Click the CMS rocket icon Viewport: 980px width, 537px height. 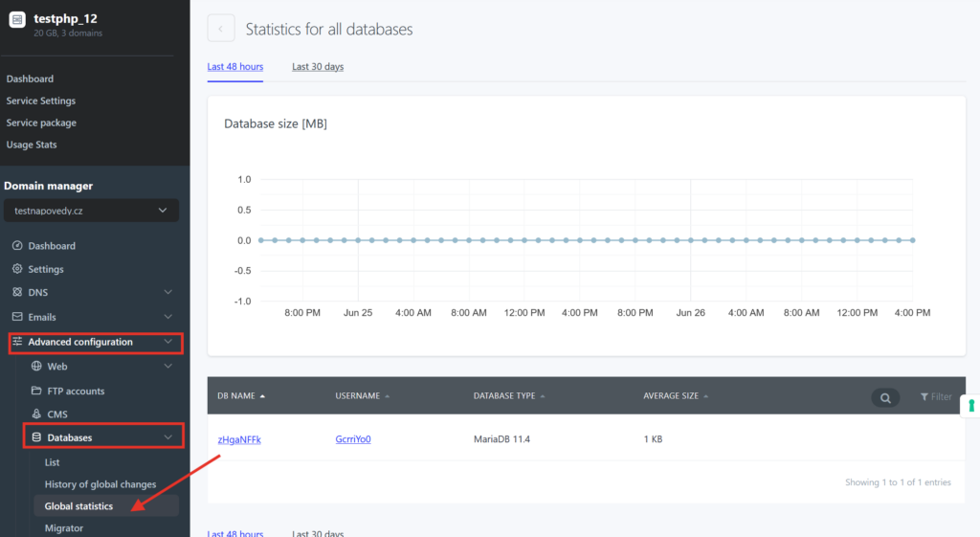point(37,414)
